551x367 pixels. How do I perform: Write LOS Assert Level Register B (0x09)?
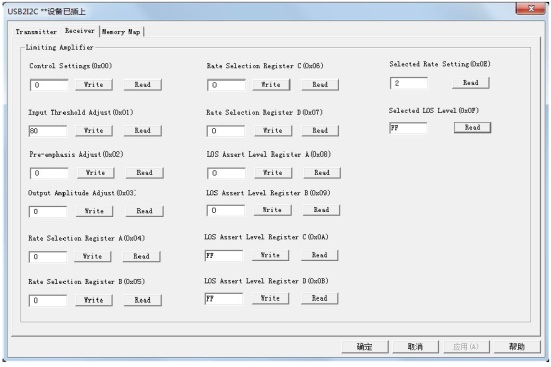272,210
